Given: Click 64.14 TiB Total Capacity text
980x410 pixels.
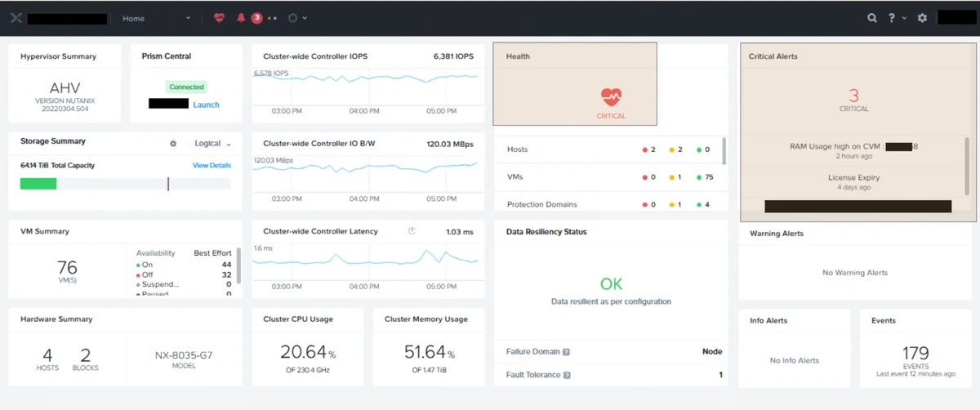Looking at the screenshot, I should click(58, 166).
